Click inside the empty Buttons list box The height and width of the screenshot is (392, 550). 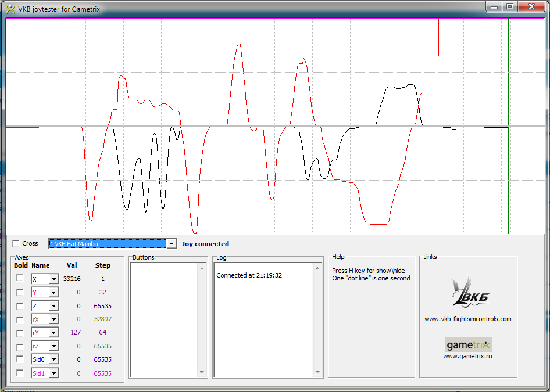(x=164, y=320)
